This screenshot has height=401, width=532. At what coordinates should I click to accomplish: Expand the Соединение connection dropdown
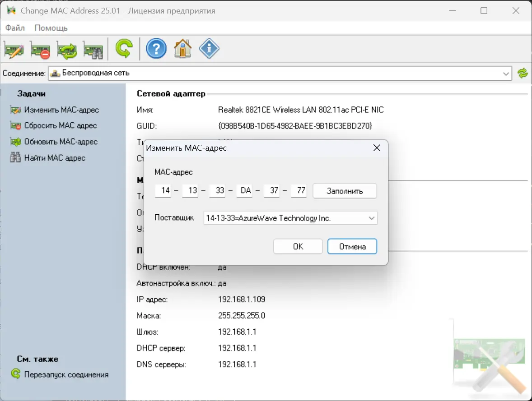pos(506,74)
